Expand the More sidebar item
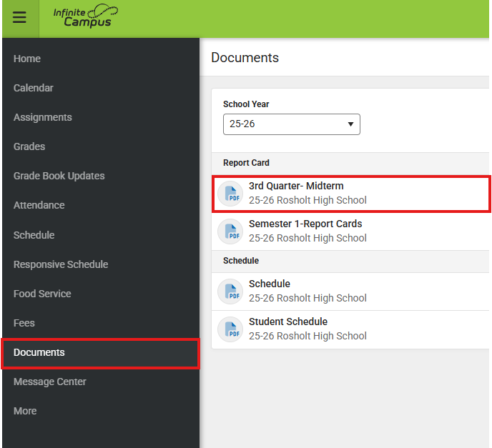 [x=25, y=411]
